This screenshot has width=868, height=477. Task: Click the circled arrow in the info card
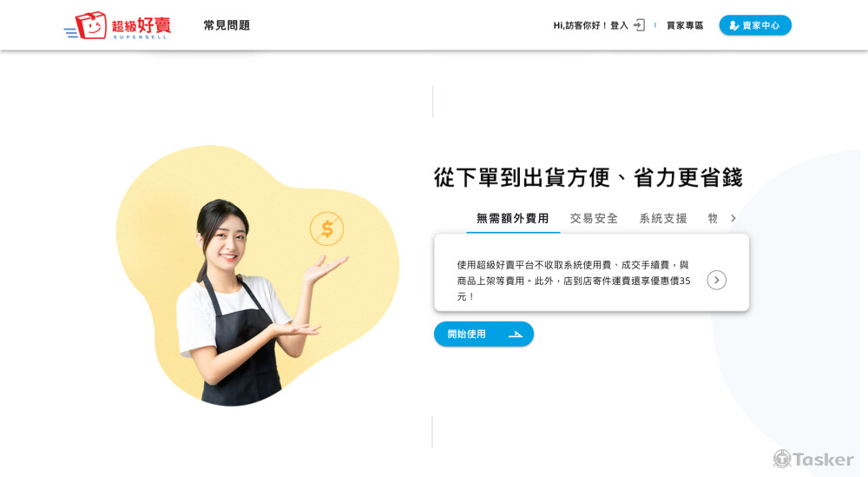[716, 281]
